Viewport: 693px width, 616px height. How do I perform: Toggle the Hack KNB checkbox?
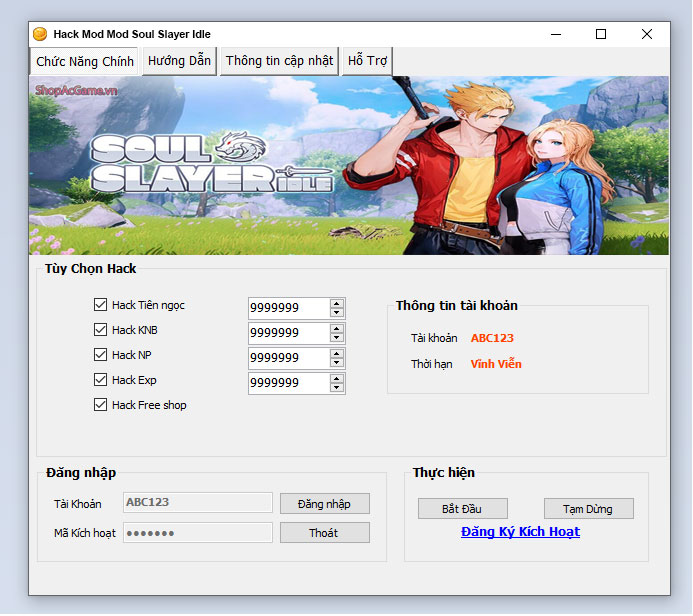pyautogui.click(x=100, y=330)
